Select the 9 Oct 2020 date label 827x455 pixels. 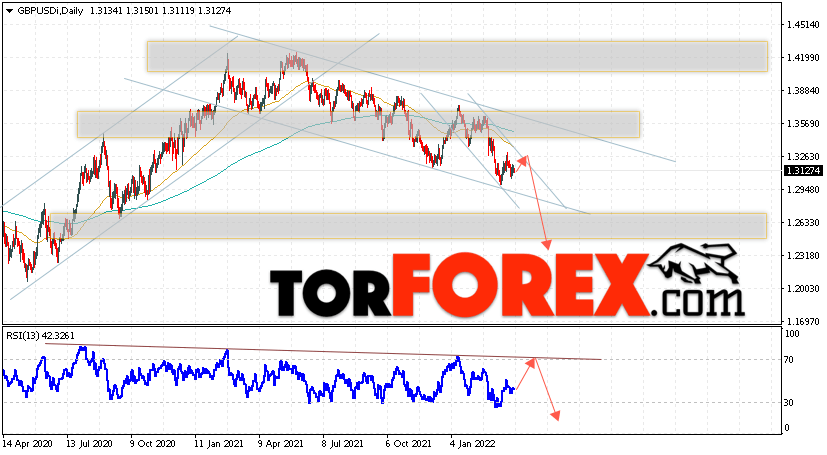point(153,444)
